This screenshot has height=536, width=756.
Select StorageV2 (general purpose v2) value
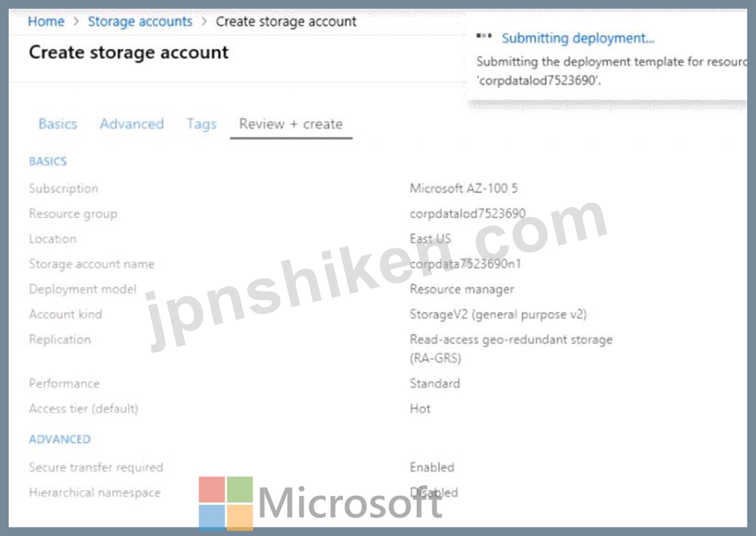point(498,315)
